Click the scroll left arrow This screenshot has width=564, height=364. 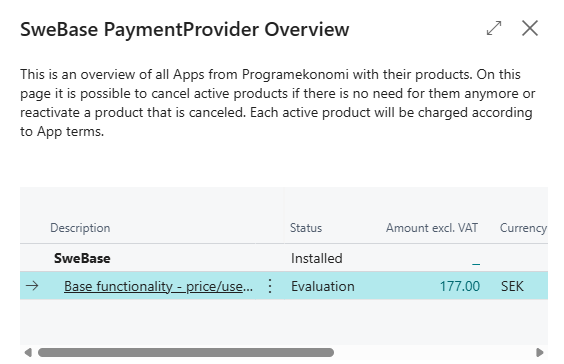coord(28,352)
